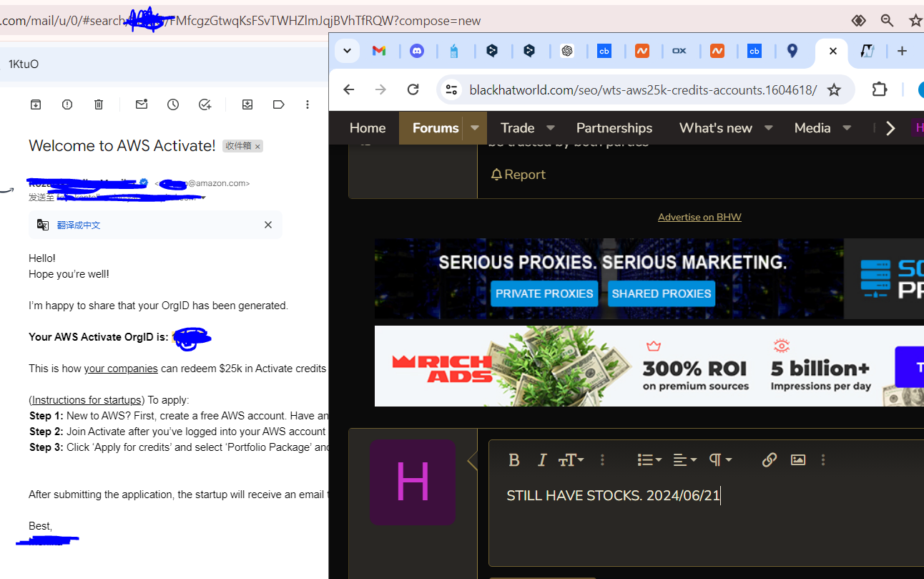Archive the email in Gmail
924x579 pixels.
pyautogui.click(x=36, y=104)
